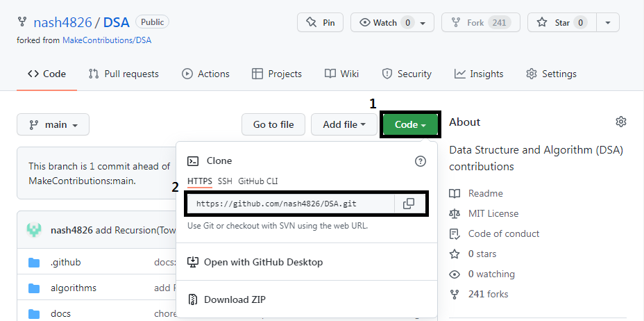Click the Public visibility label
The image size is (644, 321).
pyautogui.click(x=153, y=22)
